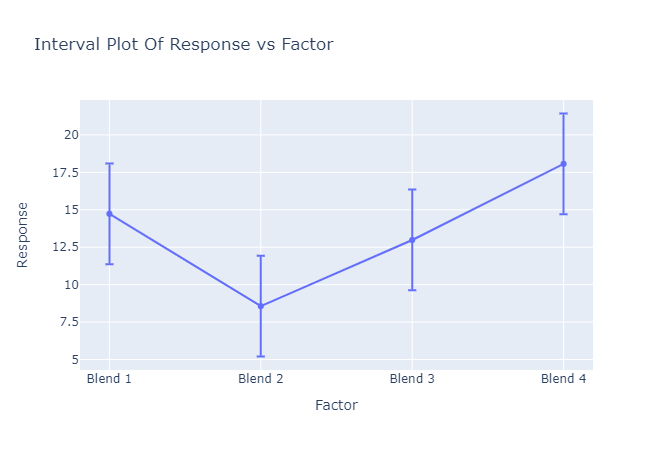Screen dimensions: 672x450
Task: Click the 'Blend 1' x-axis tick label
Action: (110, 379)
